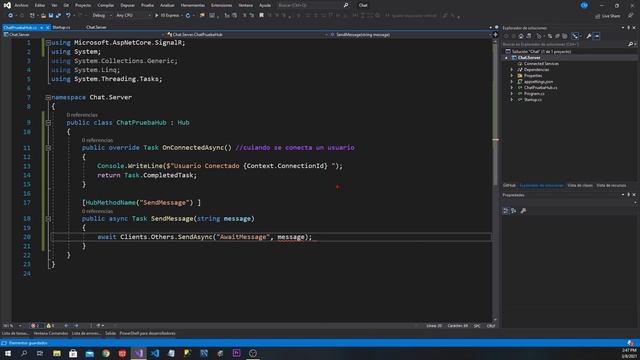This screenshot has height=360, width=640.
Task: Open the Proyecto menu
Action: [83, 5]
